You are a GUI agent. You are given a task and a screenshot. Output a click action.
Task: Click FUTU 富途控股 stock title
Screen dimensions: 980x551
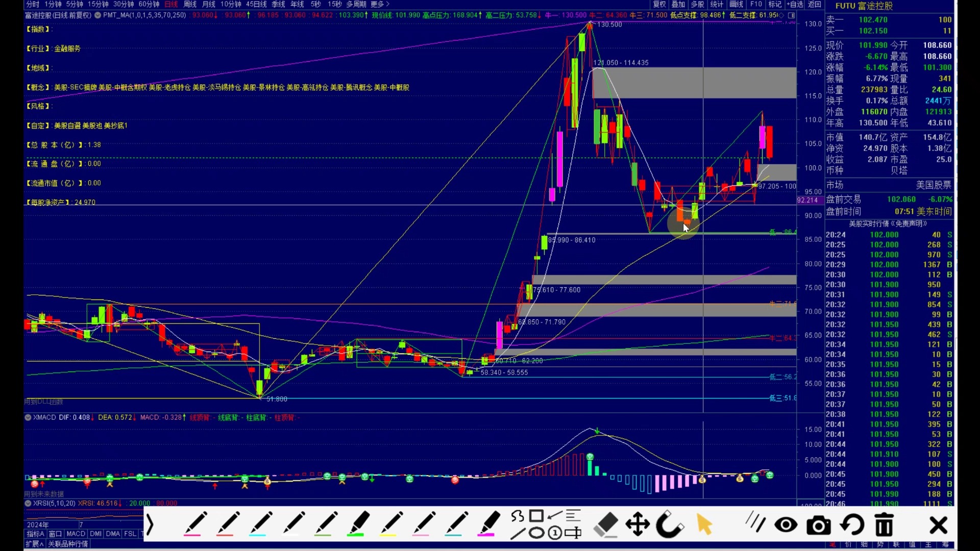(864, 6)
